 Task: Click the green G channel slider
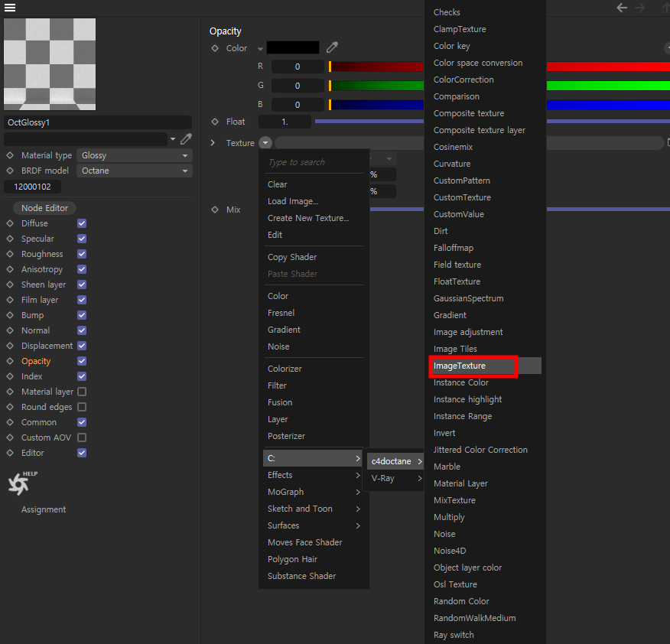(499, 86)
